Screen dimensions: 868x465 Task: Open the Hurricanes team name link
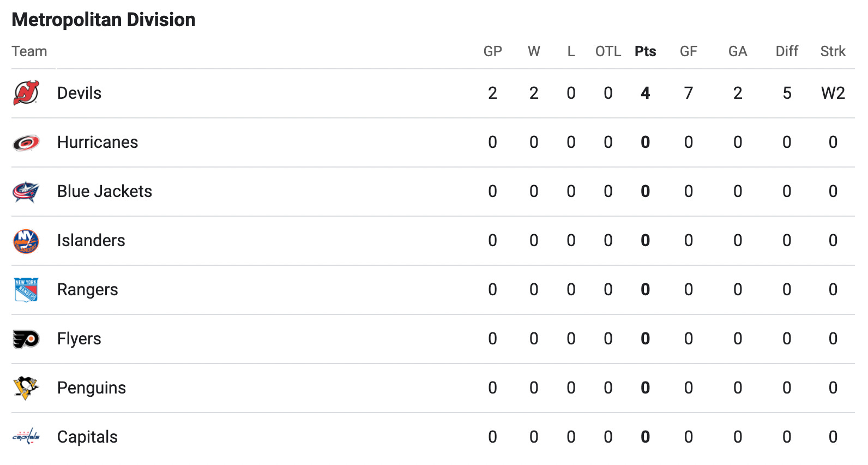pos(98,142)
